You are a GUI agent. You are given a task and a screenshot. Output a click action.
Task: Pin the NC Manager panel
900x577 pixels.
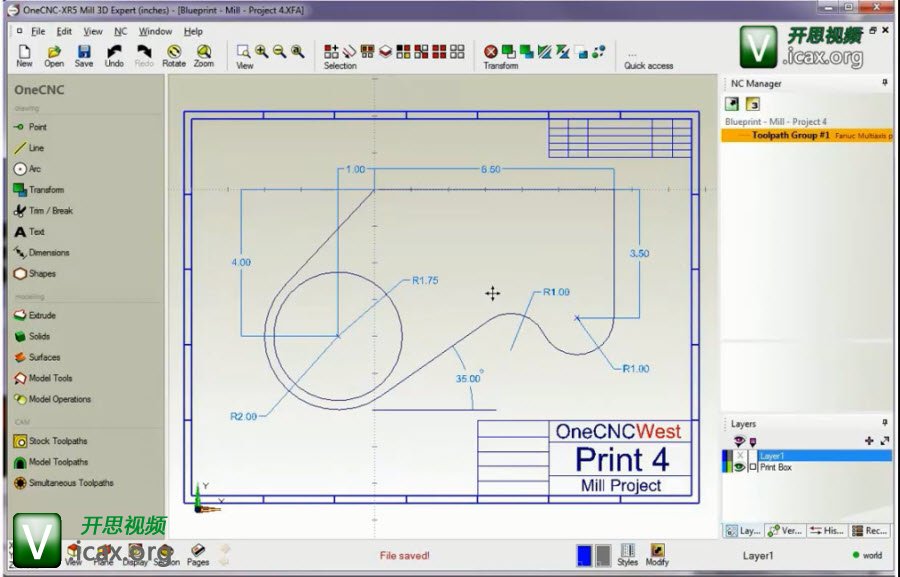click(x=885, y=83)
